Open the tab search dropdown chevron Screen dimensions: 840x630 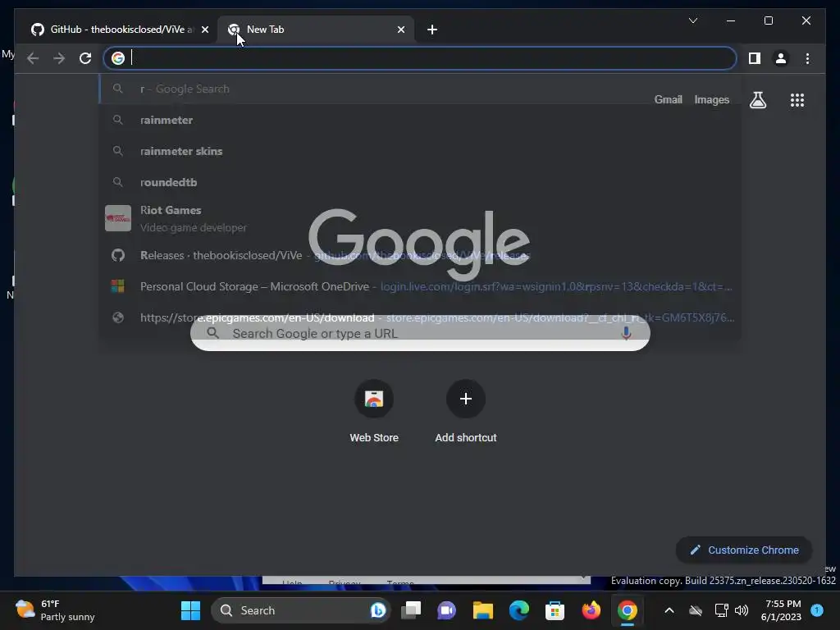coord(692,21)
